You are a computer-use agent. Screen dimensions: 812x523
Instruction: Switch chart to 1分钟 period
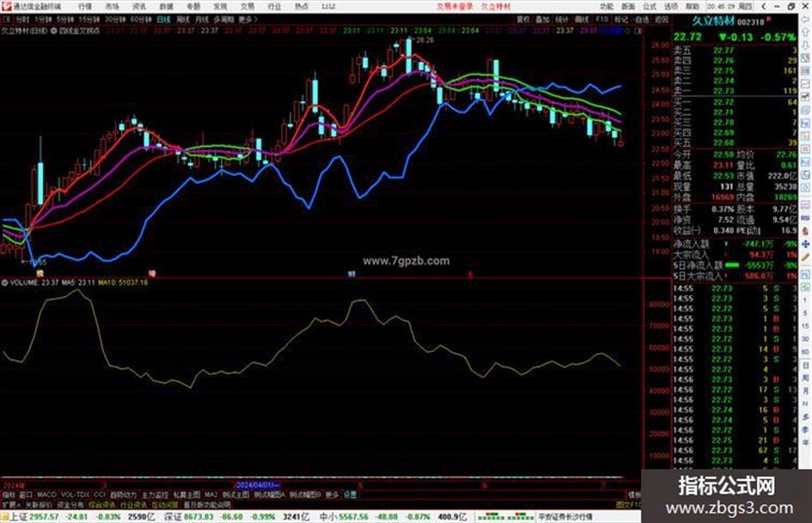point(43,19)
